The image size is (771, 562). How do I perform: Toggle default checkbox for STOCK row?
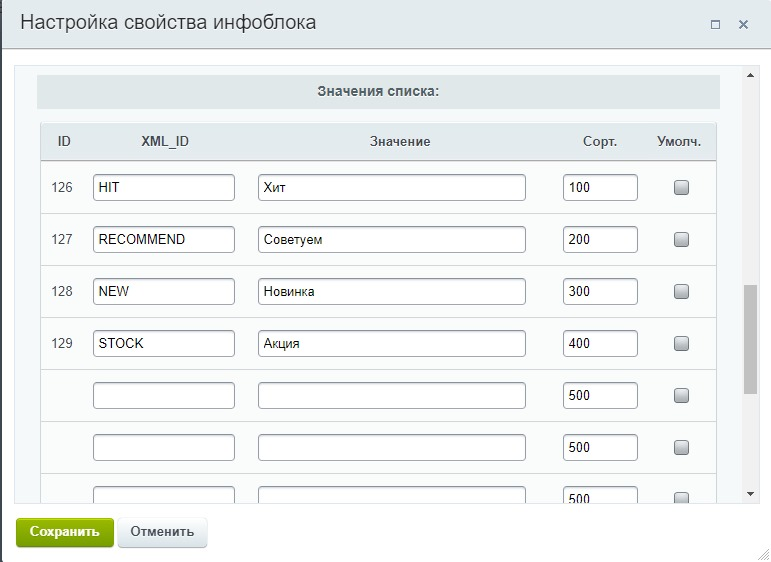tap(681, 343)
